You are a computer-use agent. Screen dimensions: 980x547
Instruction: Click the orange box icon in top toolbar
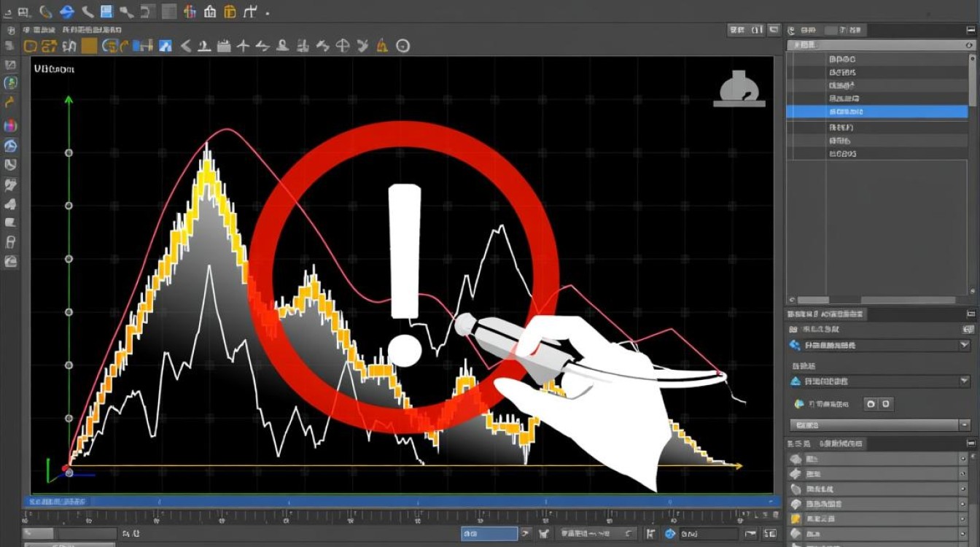tap(230, 11)
